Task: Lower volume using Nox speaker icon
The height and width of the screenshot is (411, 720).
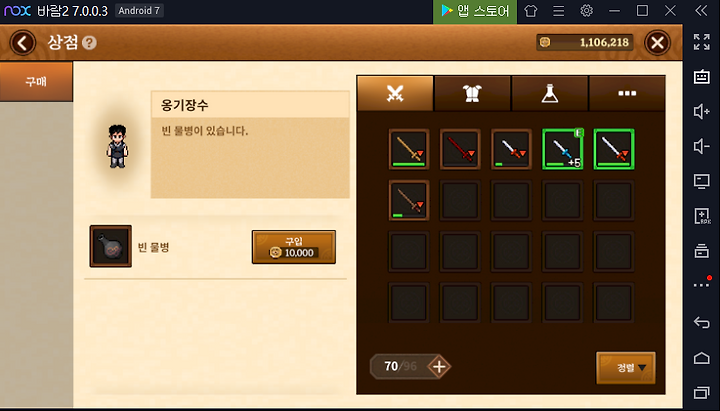Action: (x=702, y=146)
